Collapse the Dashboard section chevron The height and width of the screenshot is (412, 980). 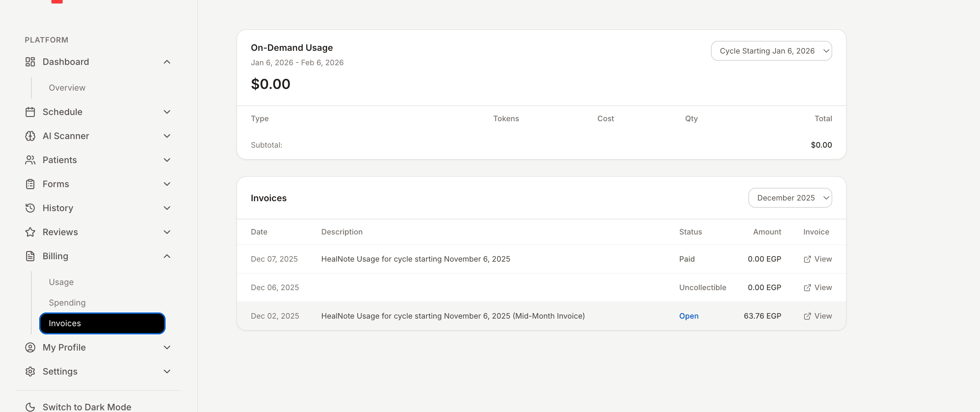point(167,62)
